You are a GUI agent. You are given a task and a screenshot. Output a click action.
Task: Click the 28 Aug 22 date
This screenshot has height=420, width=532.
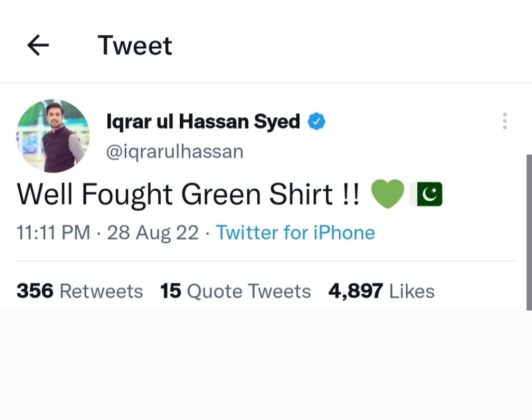point(153,233)
